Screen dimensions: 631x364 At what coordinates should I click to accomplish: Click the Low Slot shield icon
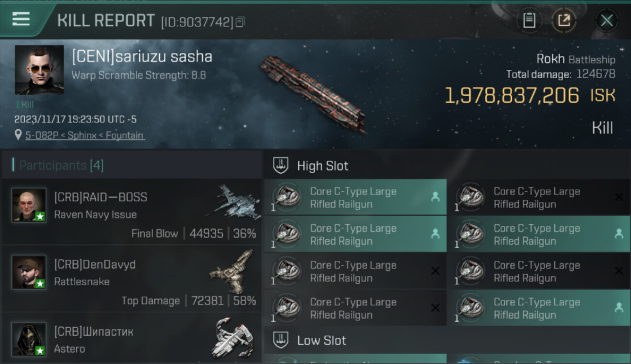pyautogui.click(x=280, y=340)
